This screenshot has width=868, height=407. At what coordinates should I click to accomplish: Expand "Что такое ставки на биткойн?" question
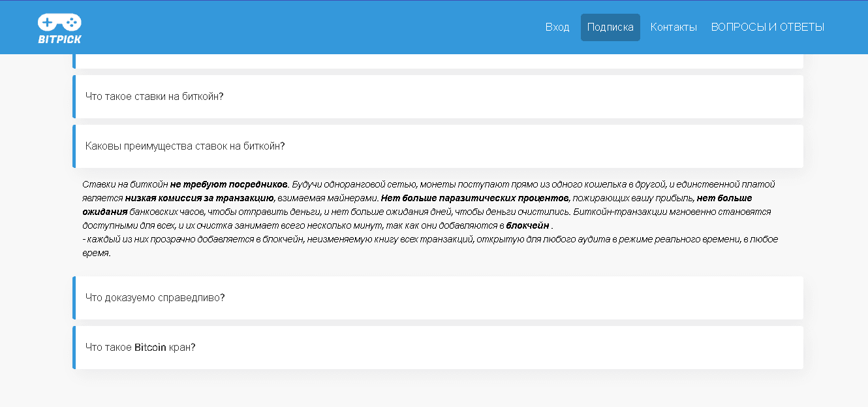coord(155,96)
